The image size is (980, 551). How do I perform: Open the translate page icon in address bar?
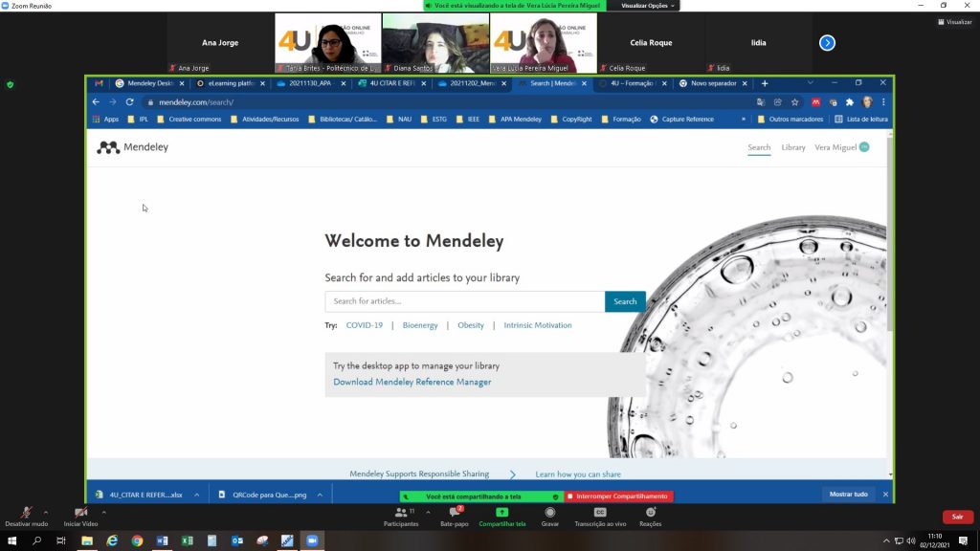(x=761, y=101)
